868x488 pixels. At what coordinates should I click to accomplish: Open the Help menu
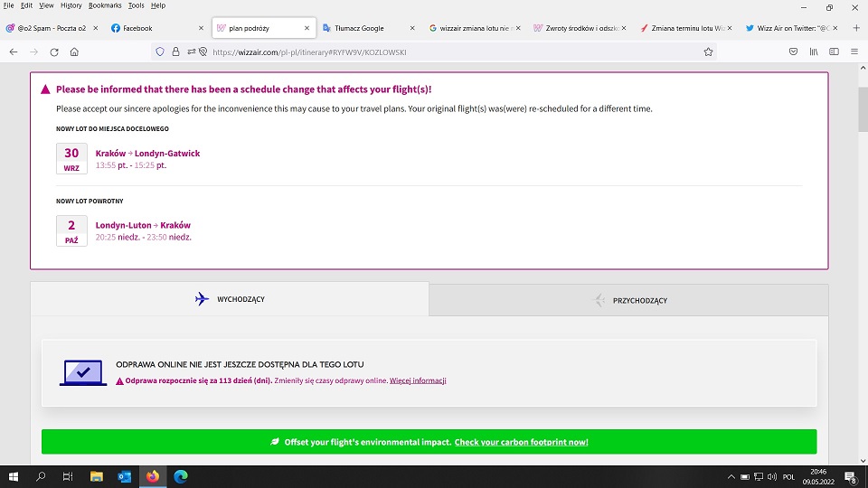pos(157,5)
